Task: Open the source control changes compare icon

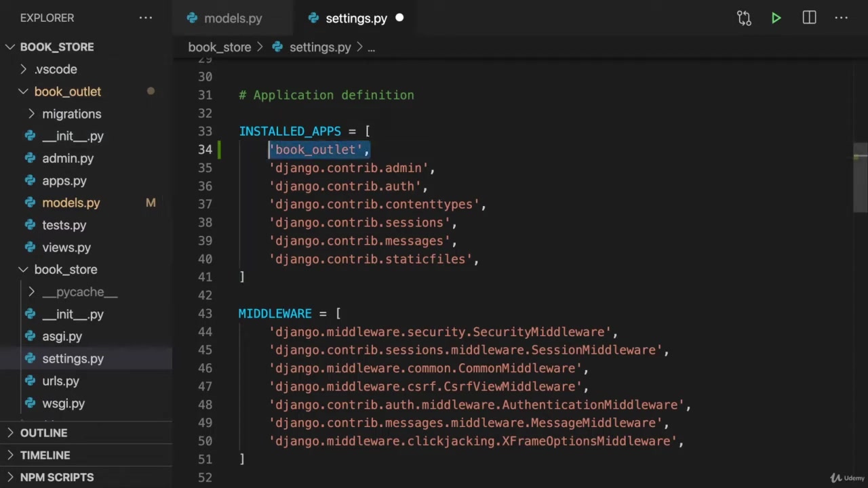Action: click(x=744, y=18)
